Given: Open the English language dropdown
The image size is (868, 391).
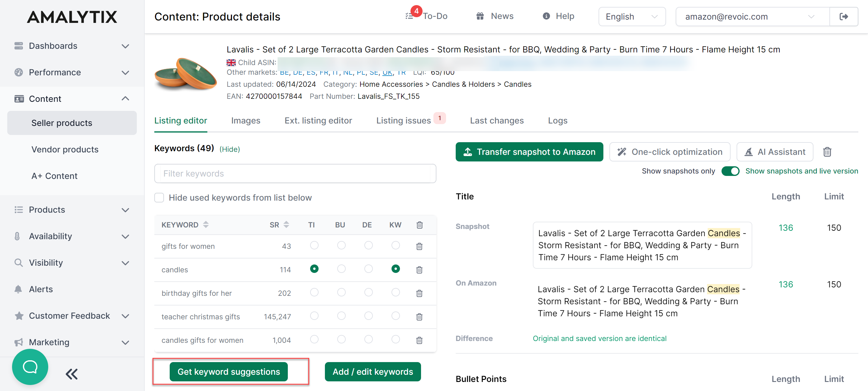Looking at the screenshot, I should (x=632, y=17).
